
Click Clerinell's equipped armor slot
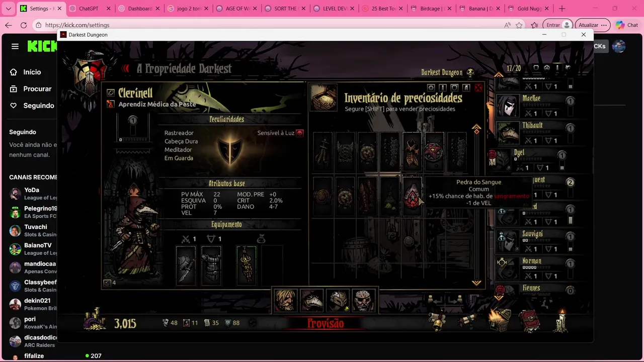(211, 265)
